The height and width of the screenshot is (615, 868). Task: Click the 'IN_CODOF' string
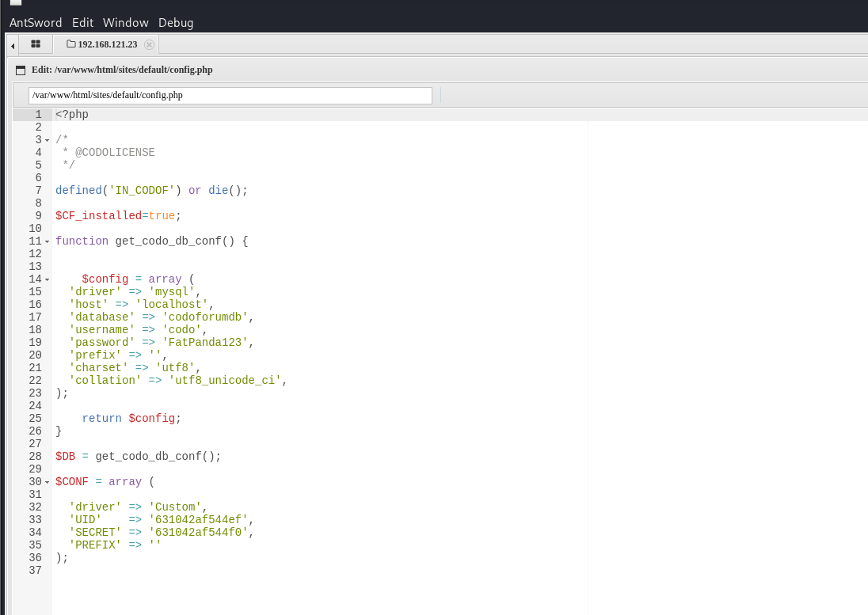142,190
